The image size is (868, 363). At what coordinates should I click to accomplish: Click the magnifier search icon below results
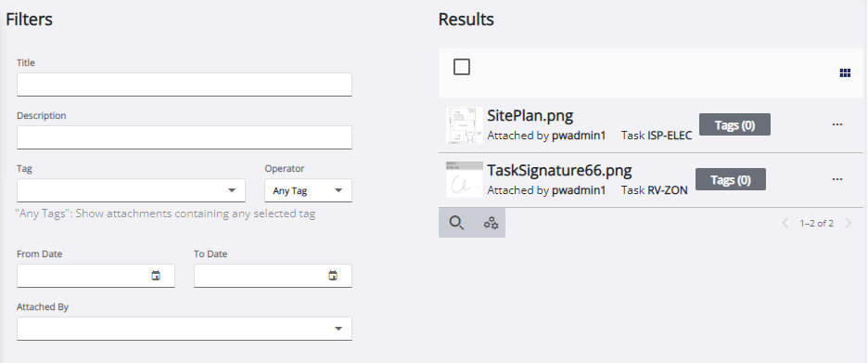pos(456,224)
